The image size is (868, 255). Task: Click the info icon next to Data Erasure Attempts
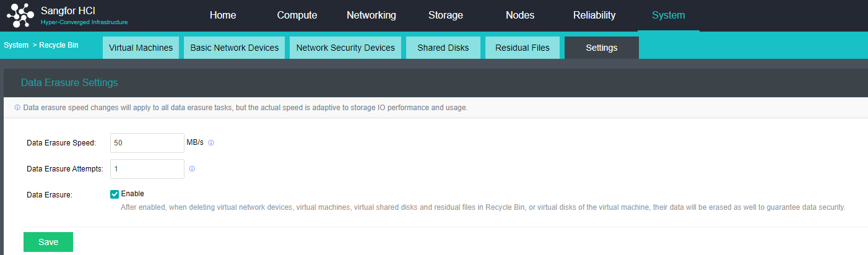192,168
